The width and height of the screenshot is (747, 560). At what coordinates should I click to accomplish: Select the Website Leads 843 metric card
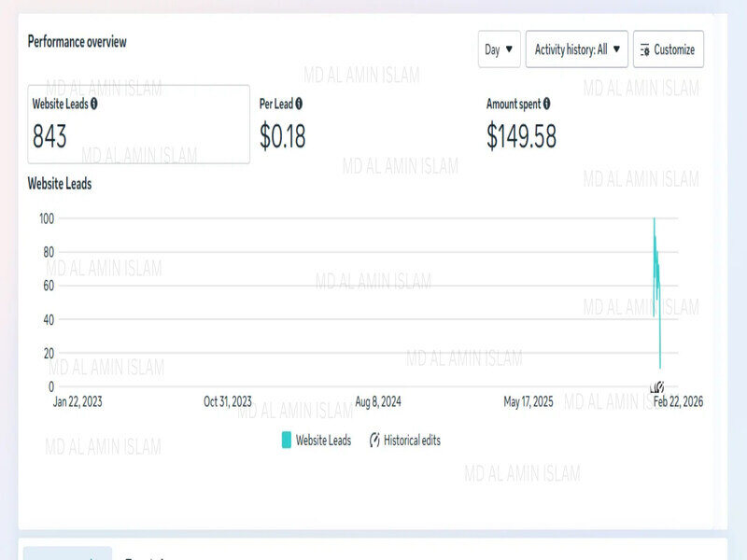[x=138, y=124]
